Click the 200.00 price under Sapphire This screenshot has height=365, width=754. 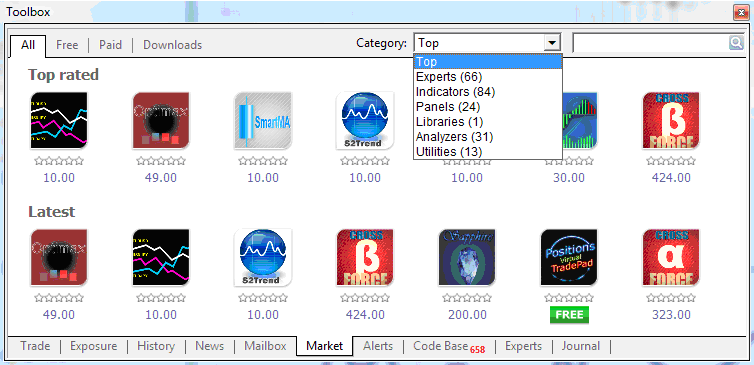tap(467, 315)
